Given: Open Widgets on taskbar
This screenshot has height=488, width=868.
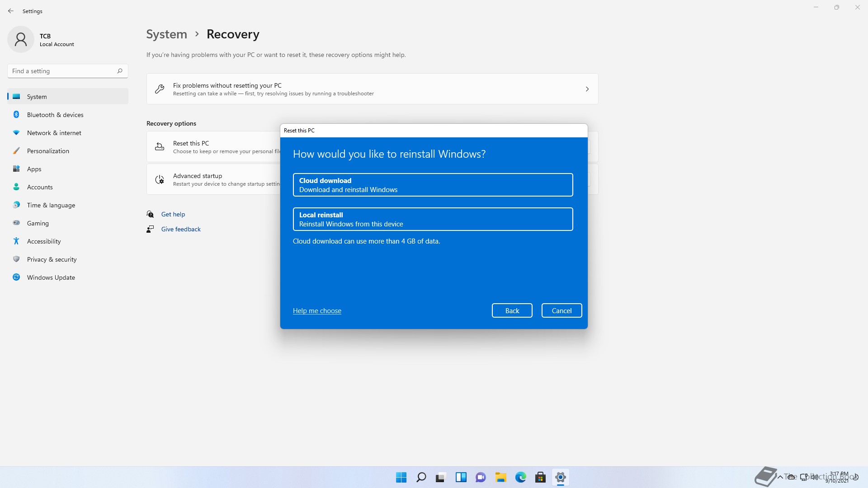Looking at the screenshot, I should click(461, 477).
